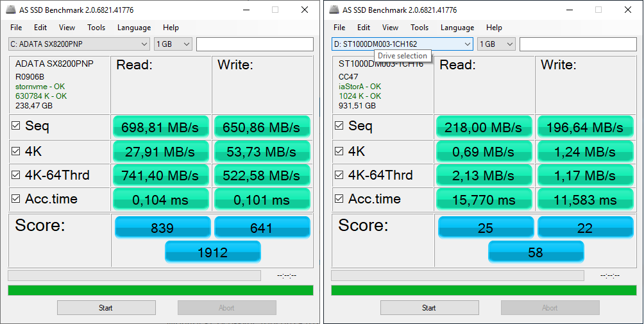Close the right AS SSD Benchmark window
This screenshot has width=644, height=324.
tap(627, 10)
